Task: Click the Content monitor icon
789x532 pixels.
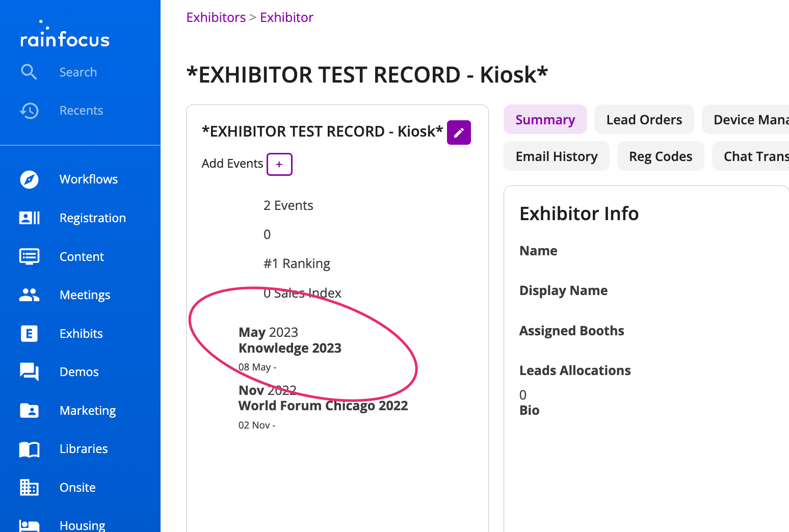Action: [29, 256]
